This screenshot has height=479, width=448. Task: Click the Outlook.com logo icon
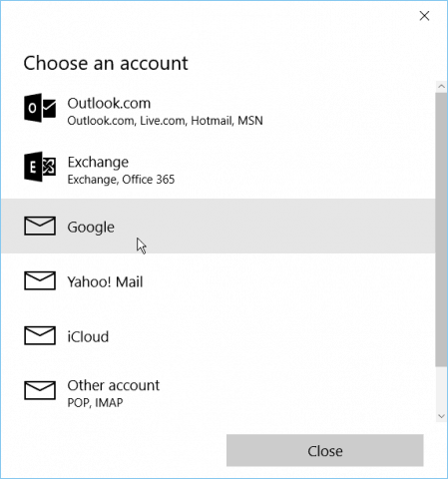tap(40, 108)
